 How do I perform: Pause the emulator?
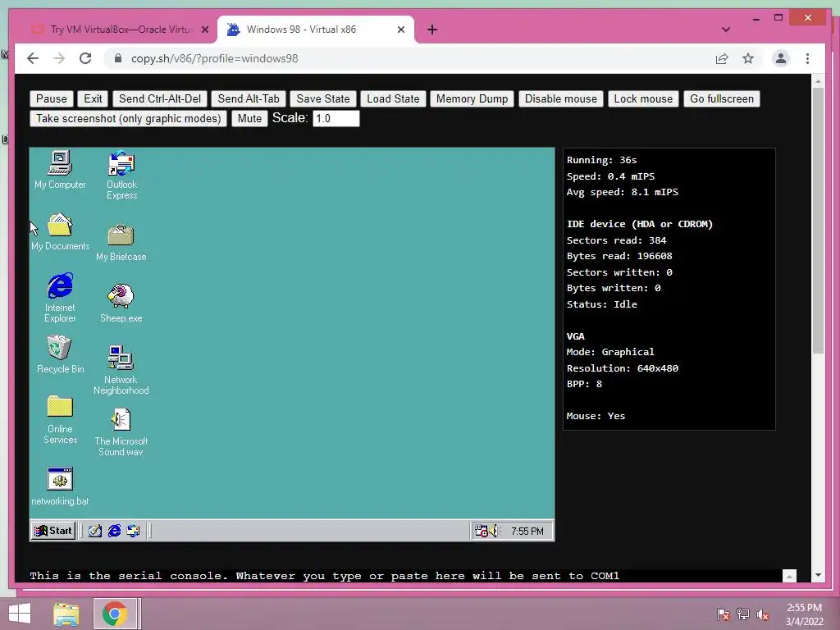pyautogui.click(x=52, y=99)
